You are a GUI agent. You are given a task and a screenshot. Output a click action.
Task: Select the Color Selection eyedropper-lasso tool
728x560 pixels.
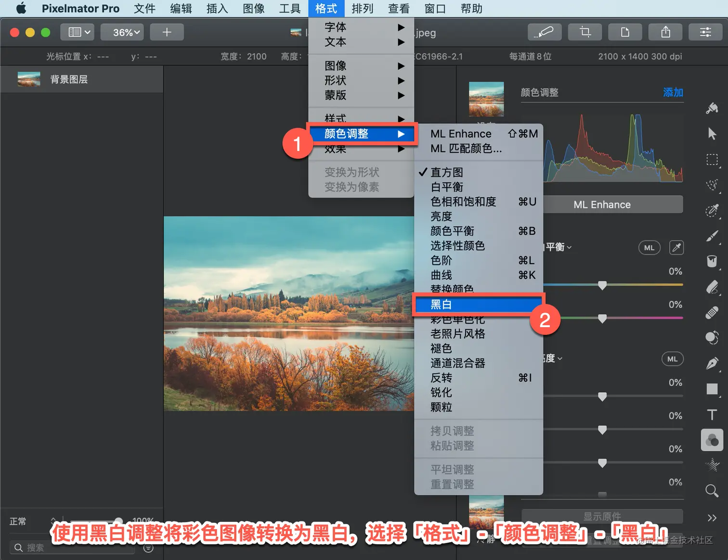pyautogui.click(x=712, y=210)
